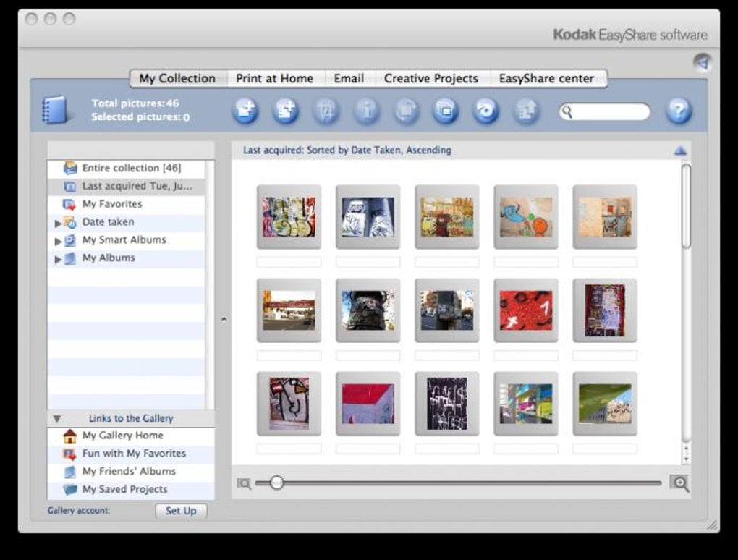
Task: Select the black and white drip pattern thumbnail
Action: tap(446, 403)
